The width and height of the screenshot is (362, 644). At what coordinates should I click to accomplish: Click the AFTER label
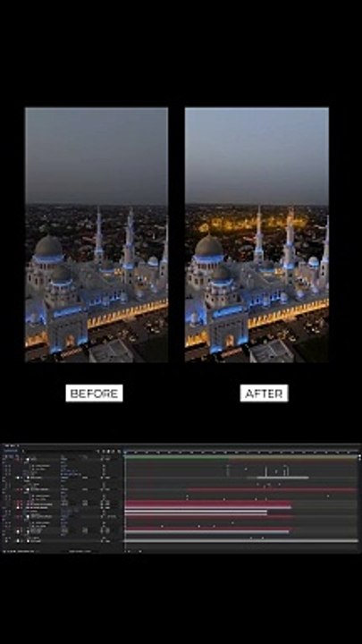coord(264,394)
